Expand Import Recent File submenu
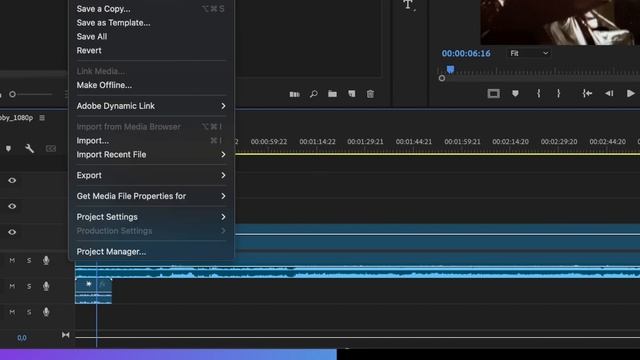The height and width of the screenshot is (360, 640). pyautogui.click(x=151, y=154)
